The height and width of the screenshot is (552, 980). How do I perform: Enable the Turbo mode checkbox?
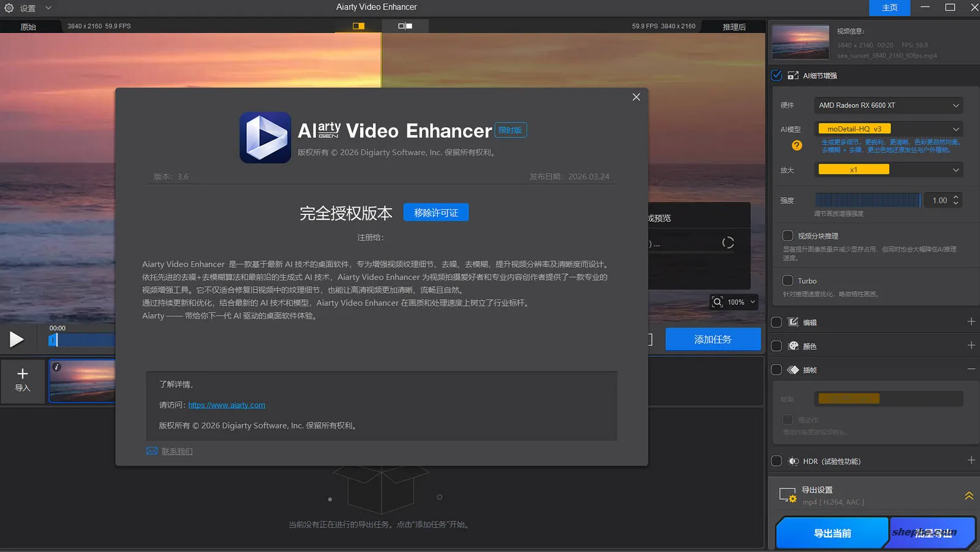click(788, 280)
